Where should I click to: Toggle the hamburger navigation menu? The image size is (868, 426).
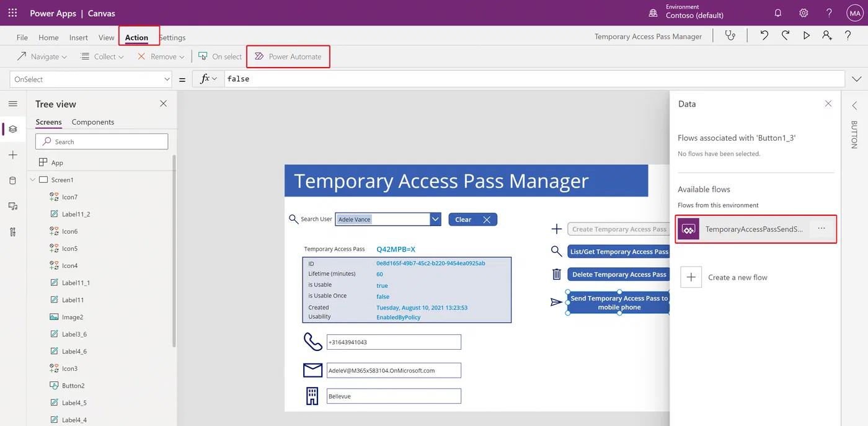(13, 104)
